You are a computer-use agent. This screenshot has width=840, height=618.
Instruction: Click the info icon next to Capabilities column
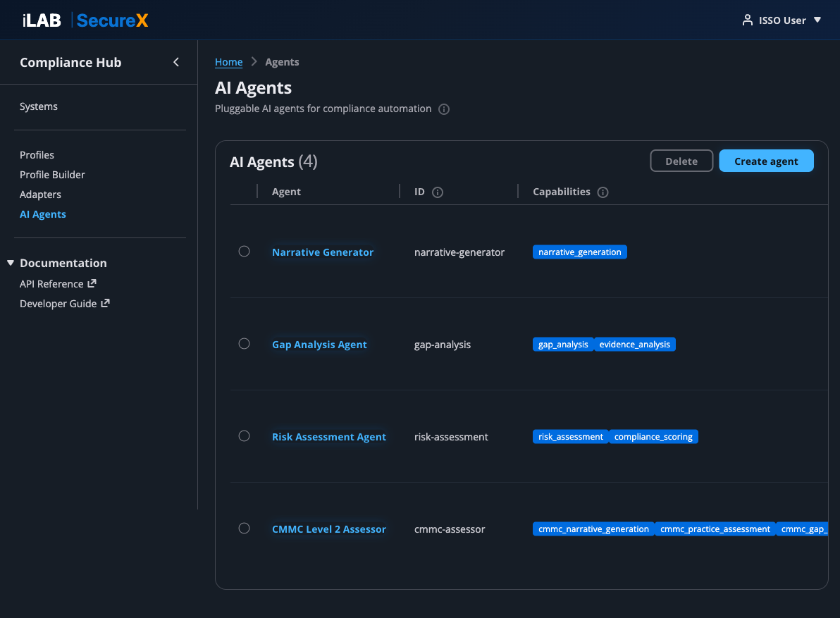click(x=603, y=192)
